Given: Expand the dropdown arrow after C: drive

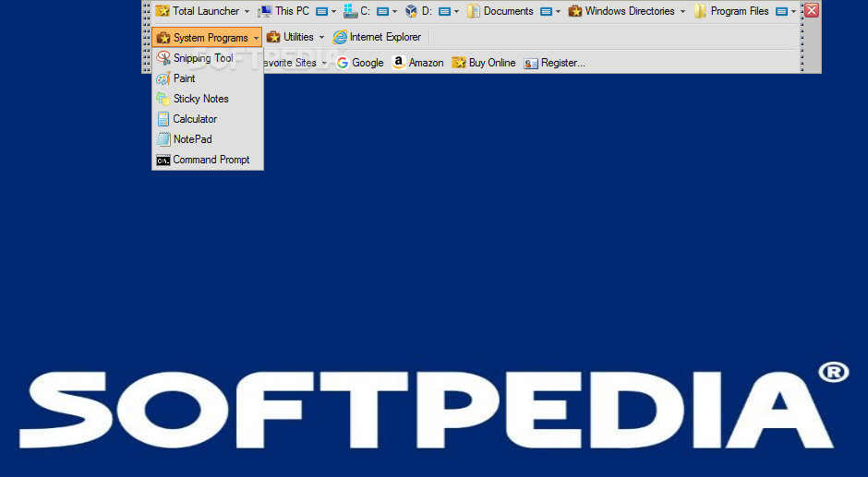Looking at the screenshot, I should tap(394, 12).
